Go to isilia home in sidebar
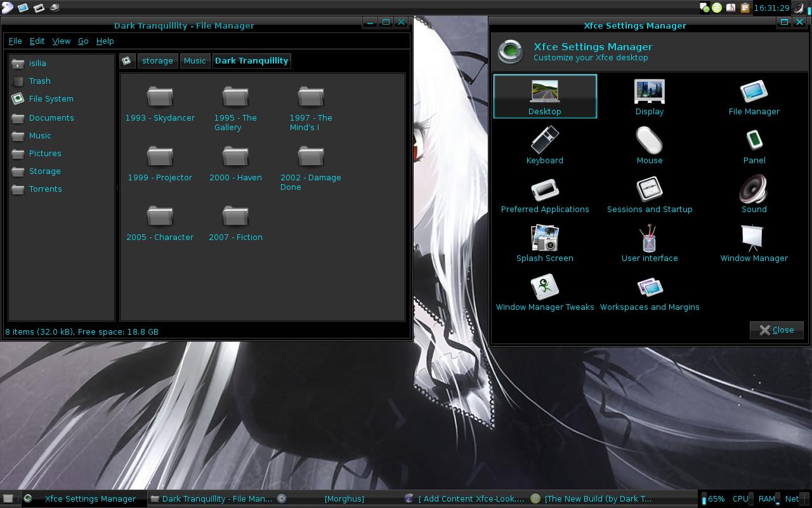 tap(62, 63)
